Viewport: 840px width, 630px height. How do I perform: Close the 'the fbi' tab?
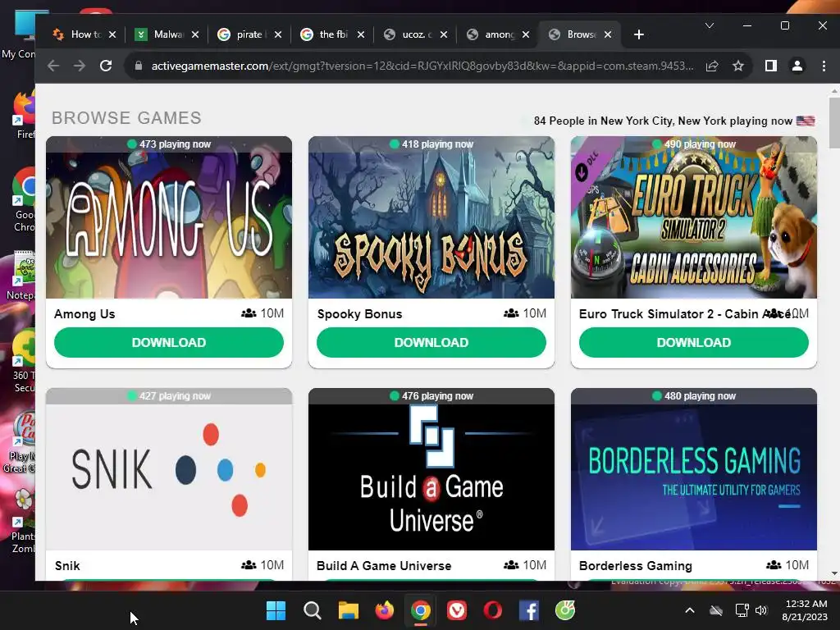tap(361, 34)
